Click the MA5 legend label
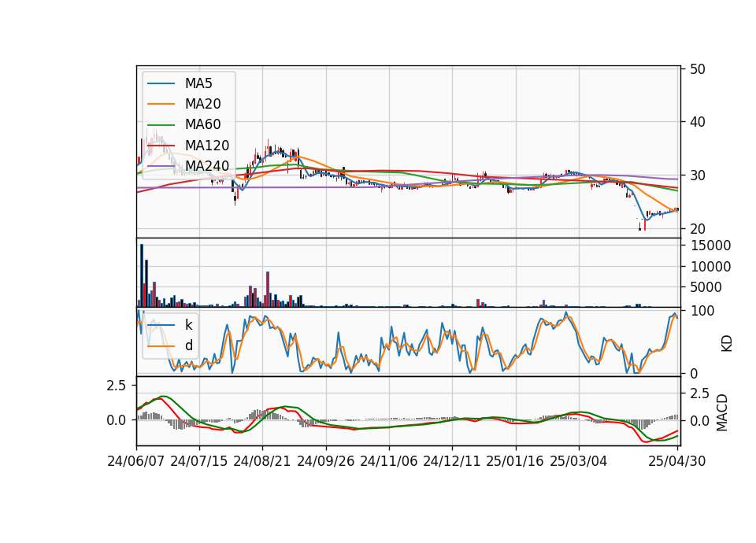The width and height of the screenshot is (756, 543). (198, 83)
